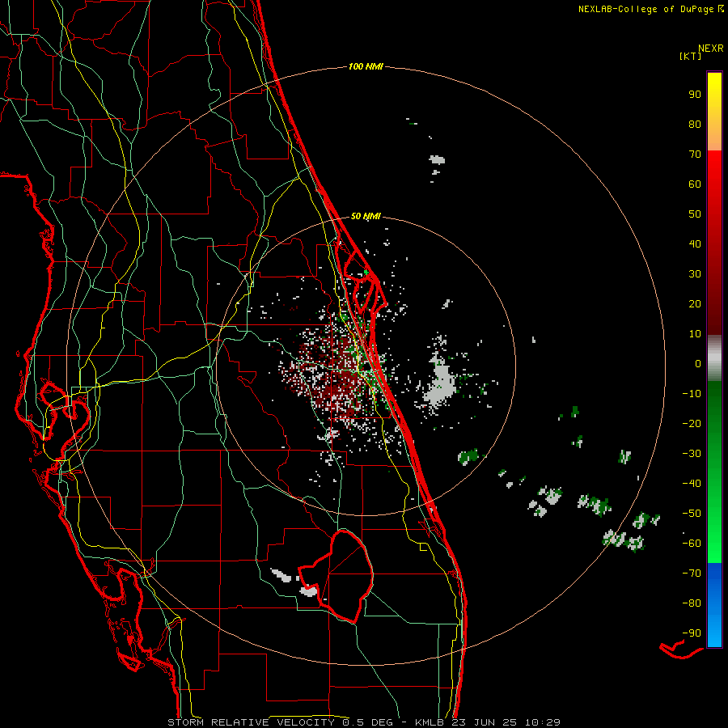Click the '30' value on velocity scale

click(x=695, y=274)
